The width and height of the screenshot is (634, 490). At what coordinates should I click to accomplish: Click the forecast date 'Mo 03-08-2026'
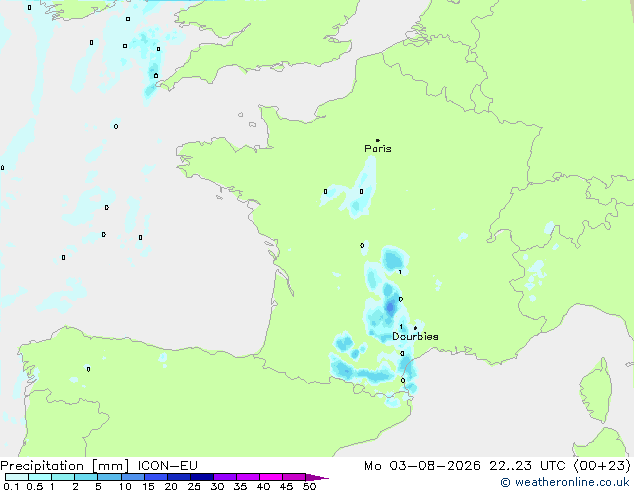tap(422, 466)
